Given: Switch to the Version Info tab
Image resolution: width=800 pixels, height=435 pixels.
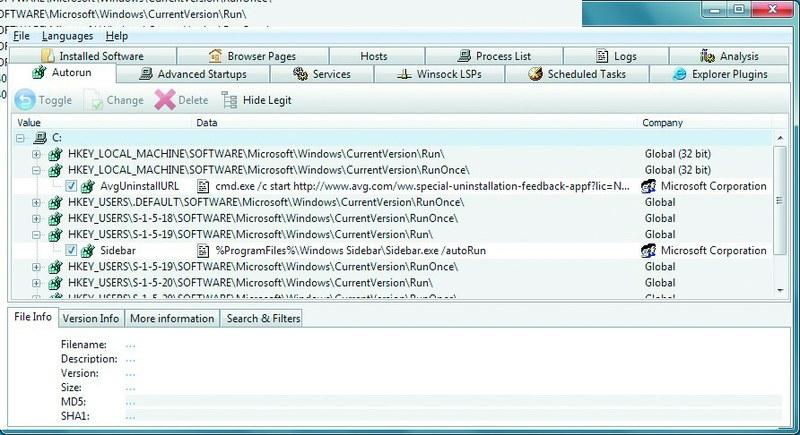Looking at the screenshot, I should point(90,318).
